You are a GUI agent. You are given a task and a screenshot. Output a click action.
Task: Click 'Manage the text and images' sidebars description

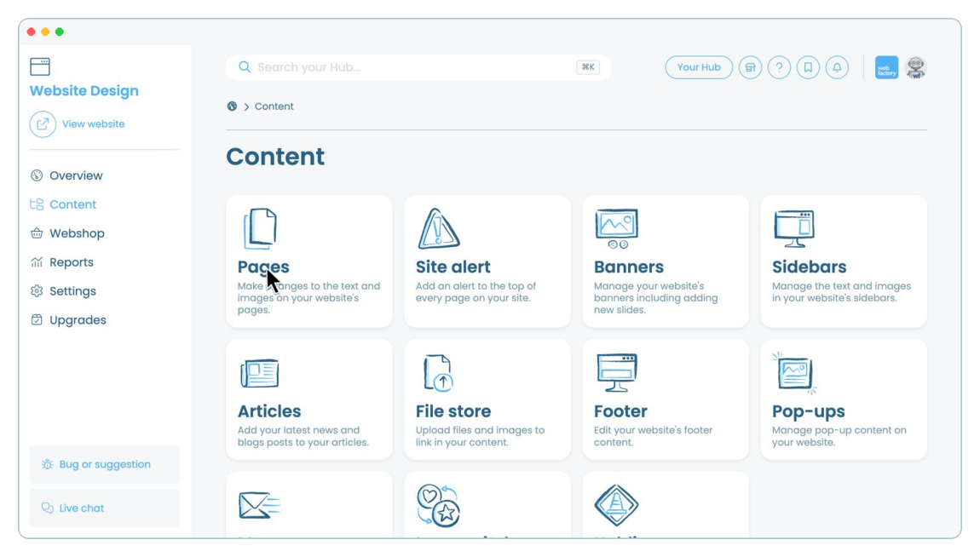841,291
